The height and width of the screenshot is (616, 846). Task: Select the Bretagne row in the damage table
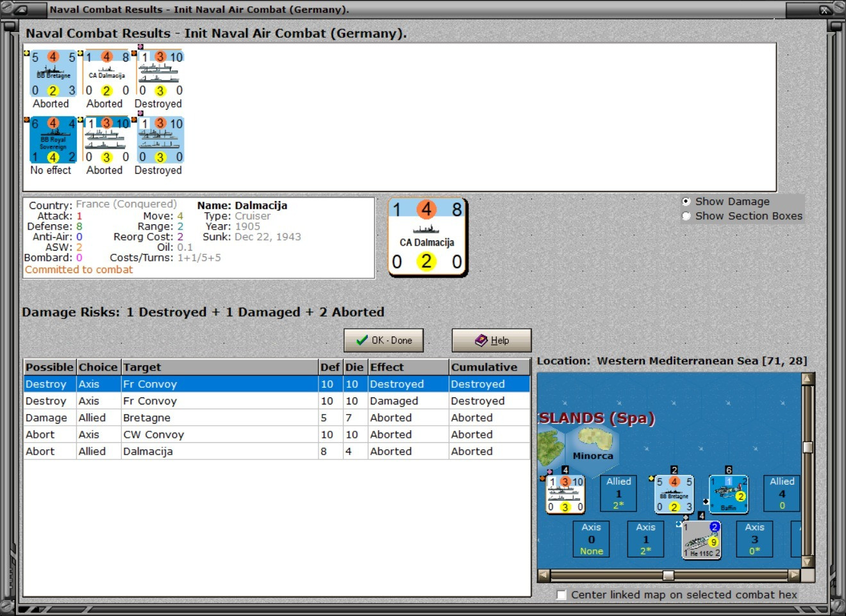277,417
